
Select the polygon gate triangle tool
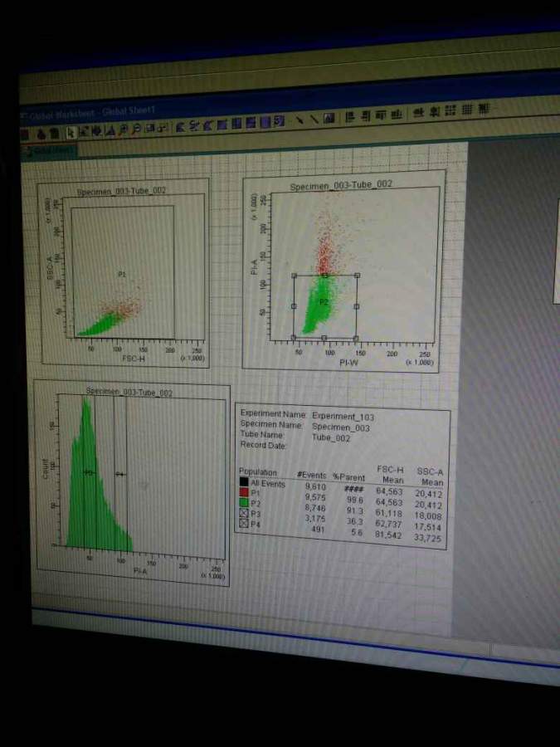tap(110, 130)
